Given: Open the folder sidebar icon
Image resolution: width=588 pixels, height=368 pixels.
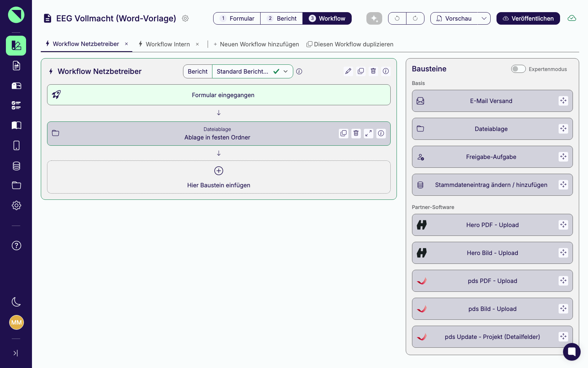Looking at the screenshot, I should coord(16,185).
